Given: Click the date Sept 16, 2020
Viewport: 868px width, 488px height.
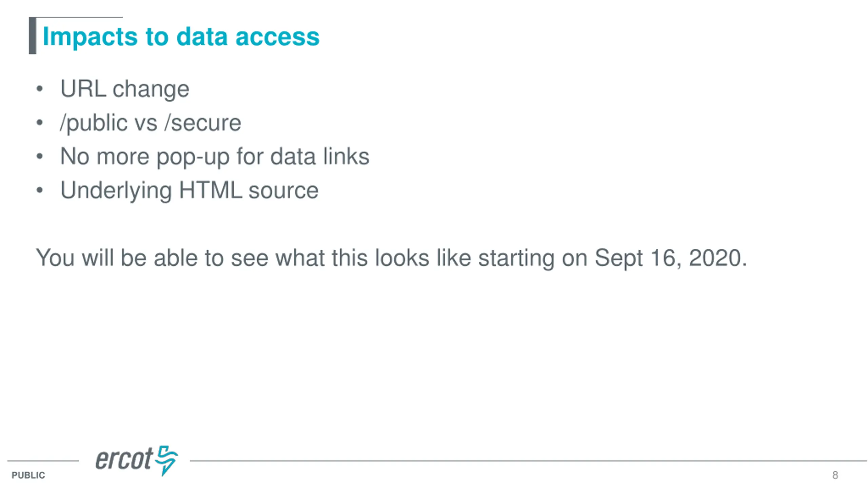Looking at the screenshot, I should [670, 258].
